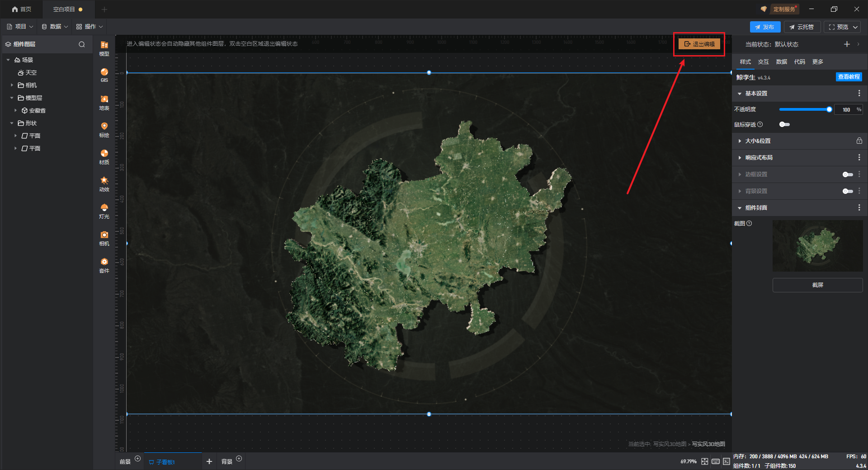Expand the 安徽省 tree node
Image resolution: width=868 pixels, height=470 pixels.
(15, 110)
